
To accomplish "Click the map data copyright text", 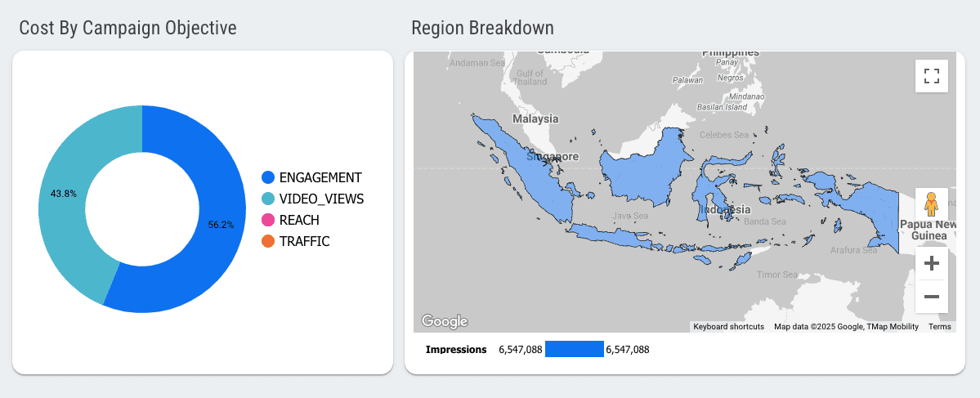I will (846, 327).
